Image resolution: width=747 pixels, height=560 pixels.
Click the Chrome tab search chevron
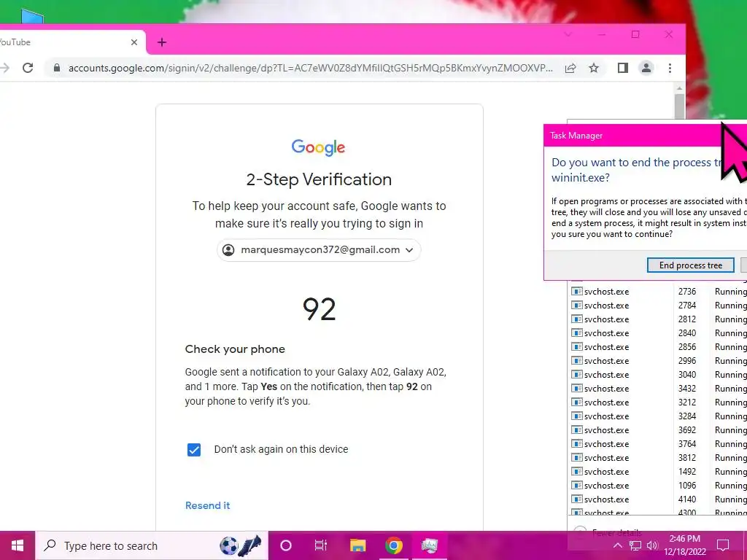coord(568,34)
